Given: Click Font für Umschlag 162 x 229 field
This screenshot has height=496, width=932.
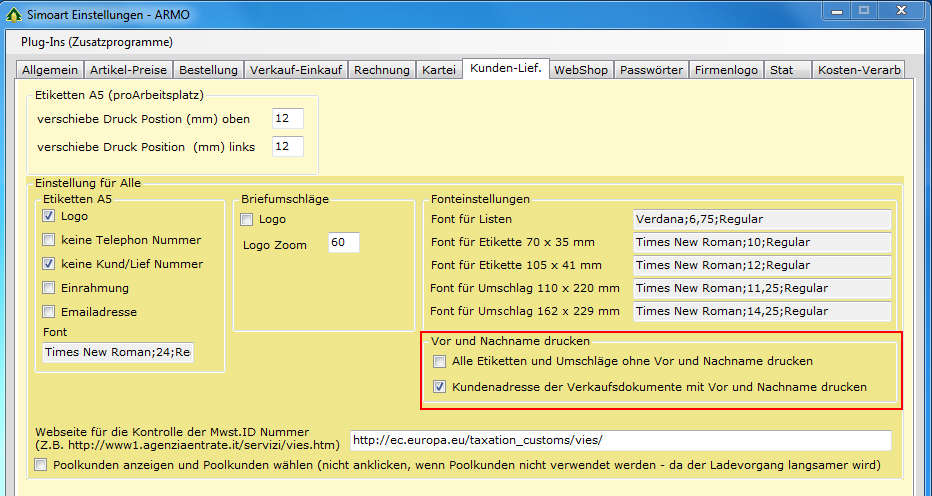Looking at the screenshot, I should point(761,311).
